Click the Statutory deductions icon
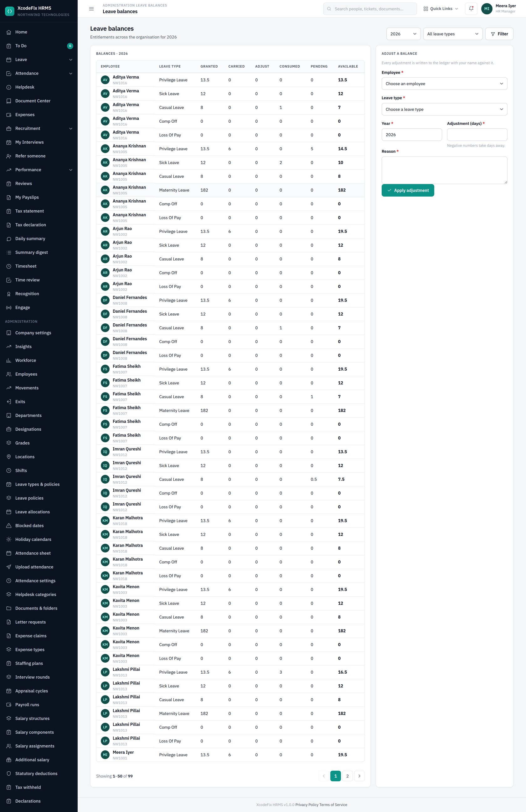Image resolution: width=526 pixels, height=812 pixels. point(9,773)
